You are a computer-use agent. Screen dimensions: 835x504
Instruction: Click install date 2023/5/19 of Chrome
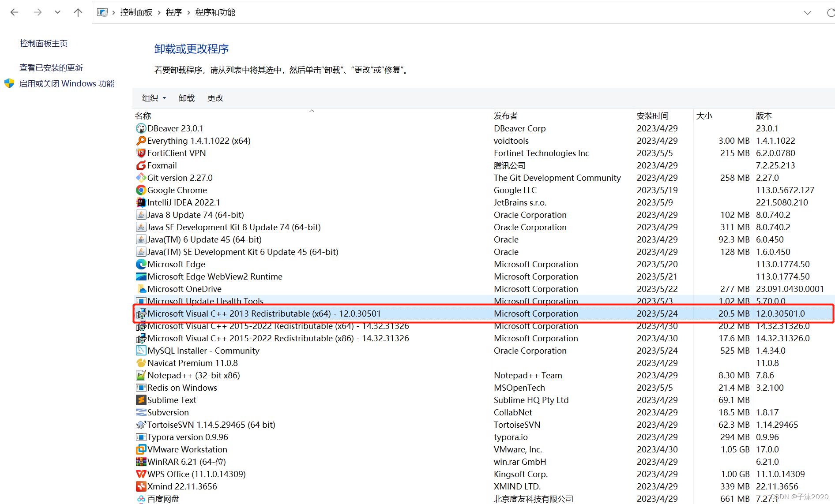click(657, 190)
